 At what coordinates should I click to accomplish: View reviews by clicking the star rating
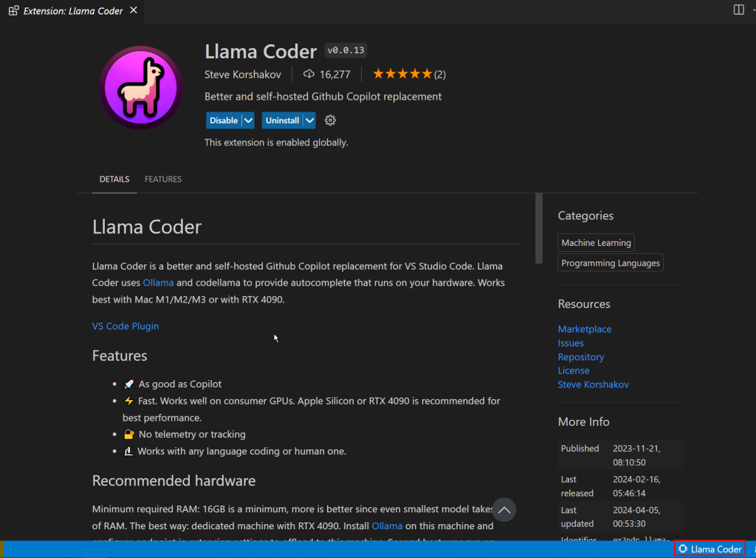coord(402,74)
